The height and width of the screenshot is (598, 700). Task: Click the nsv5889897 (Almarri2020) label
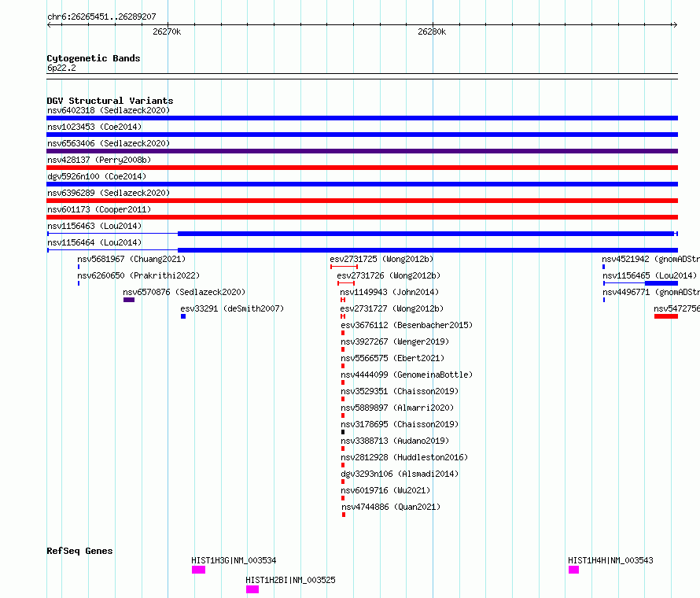pyautogui.click(x=397, y=408)
